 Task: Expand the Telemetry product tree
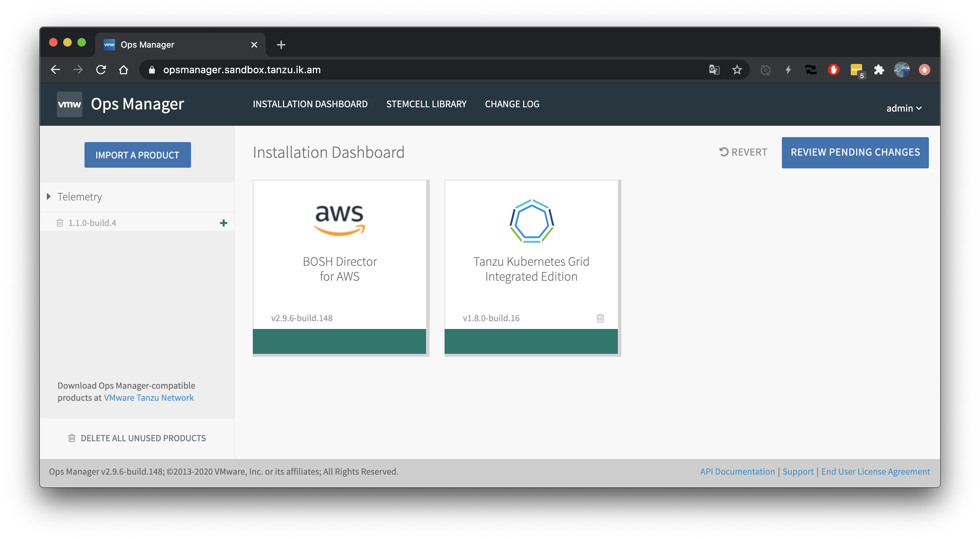(x=49, y=197)
